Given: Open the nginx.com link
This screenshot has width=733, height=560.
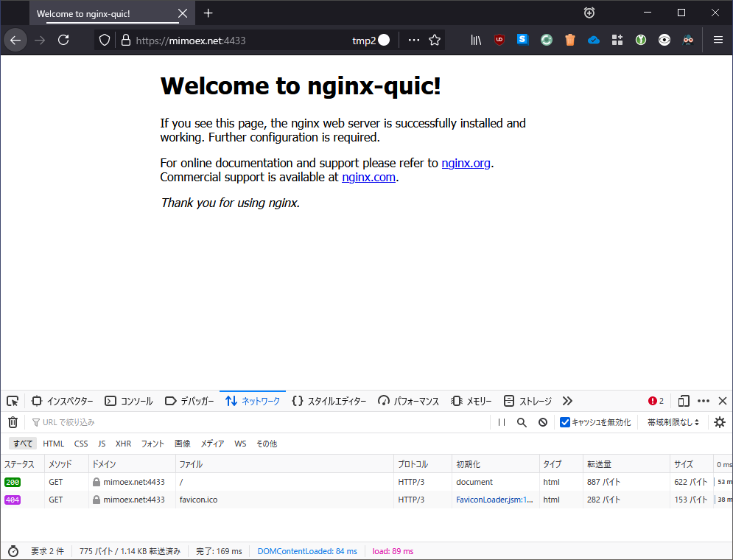Looking at the screenshot, I should 368,177.
